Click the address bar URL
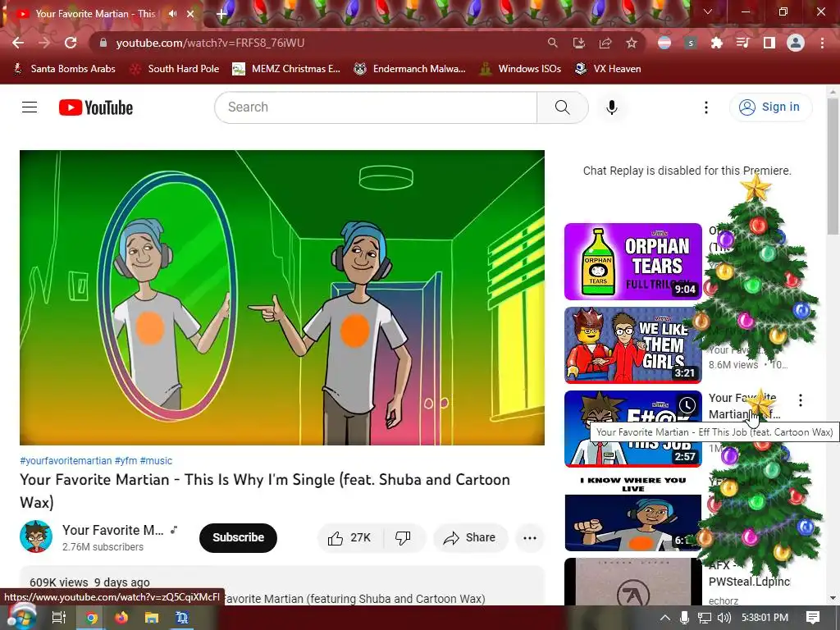This screenshot has height=630, width=840. coord(210,43)
